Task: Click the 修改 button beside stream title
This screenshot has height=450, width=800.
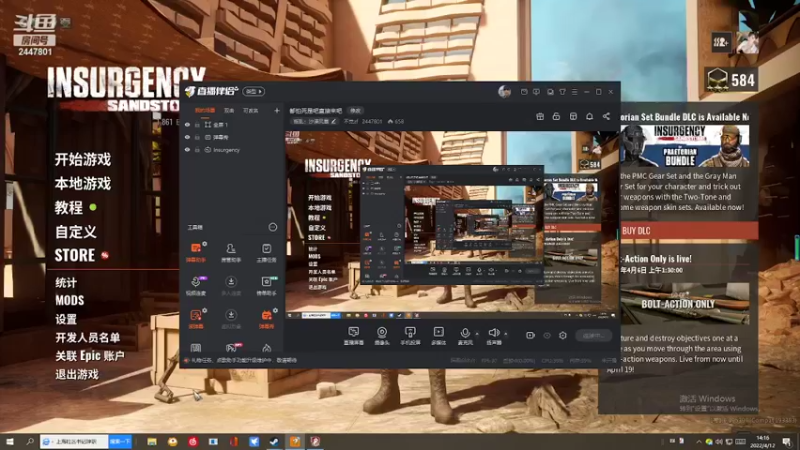Action: [x=355, y=111]
